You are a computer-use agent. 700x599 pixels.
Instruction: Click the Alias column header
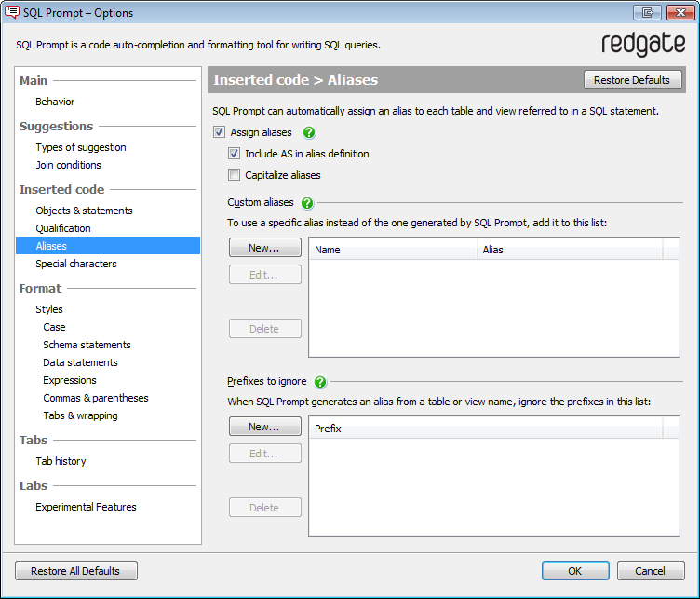coord(569,250)
